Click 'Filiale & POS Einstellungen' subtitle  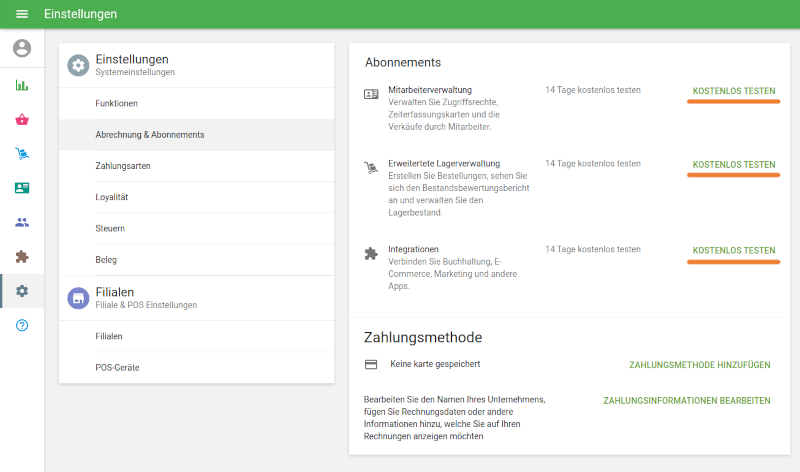point(146,305)
